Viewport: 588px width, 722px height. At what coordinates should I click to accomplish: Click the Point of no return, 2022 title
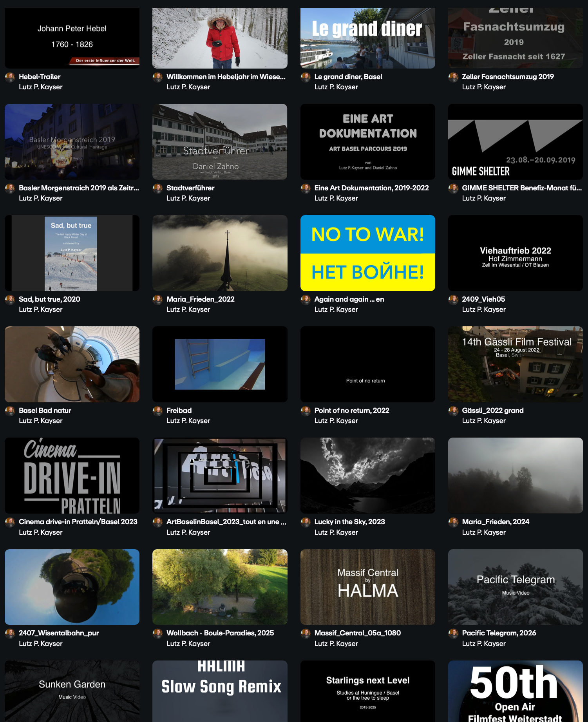click(351, 411)
